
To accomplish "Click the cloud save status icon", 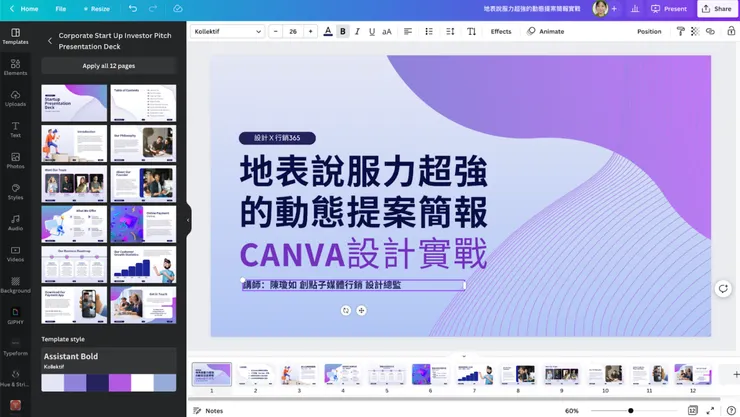I will [x=177, y=8].
